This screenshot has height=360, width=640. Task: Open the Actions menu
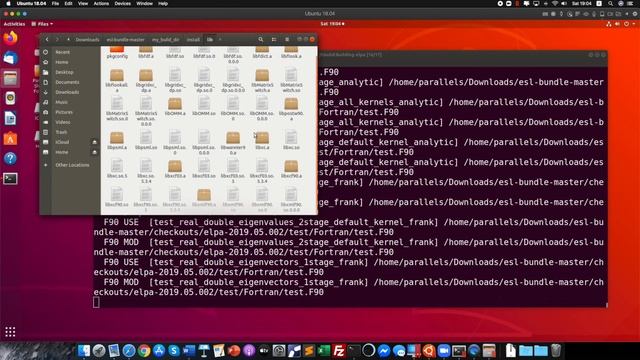point(101,4)
